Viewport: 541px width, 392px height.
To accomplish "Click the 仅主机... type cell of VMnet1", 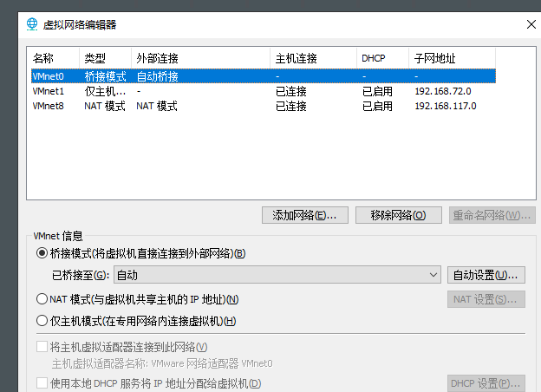I will point(105,91).
